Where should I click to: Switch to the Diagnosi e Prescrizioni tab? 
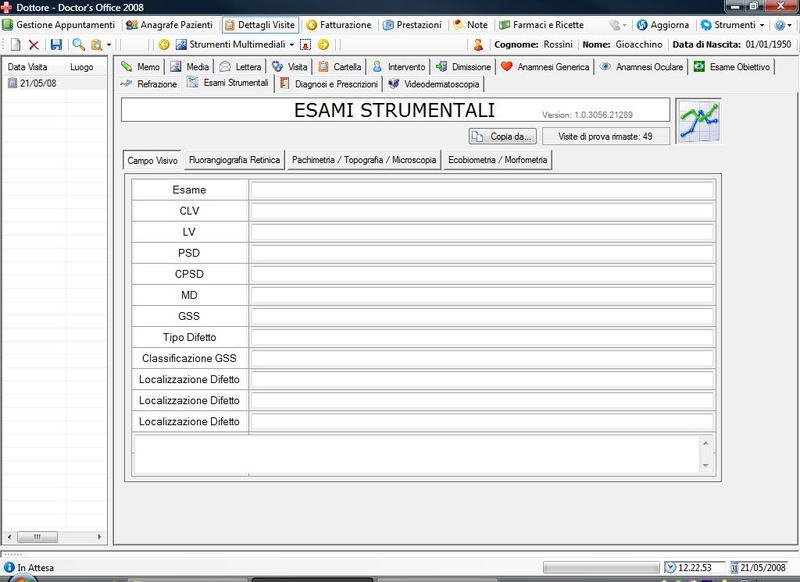[x=329, y=84]
